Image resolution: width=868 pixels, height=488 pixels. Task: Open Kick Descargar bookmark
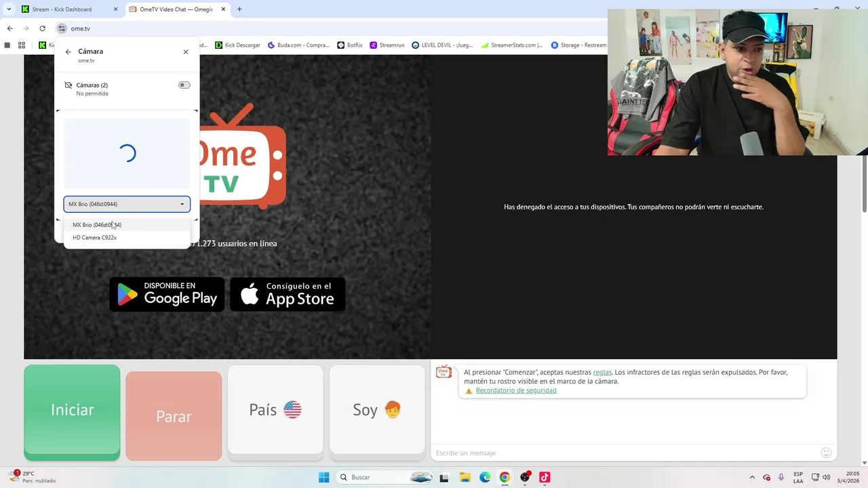tap(237, 45)
